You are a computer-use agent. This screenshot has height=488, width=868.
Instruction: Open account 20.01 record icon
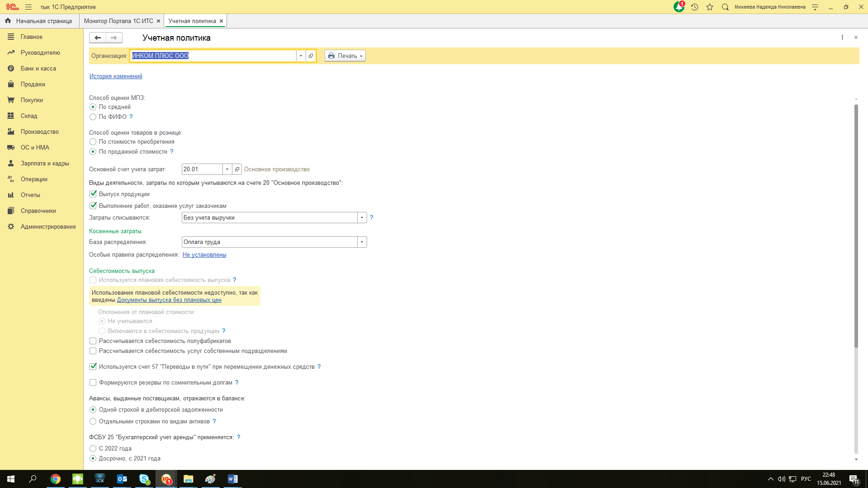tap(237, 169)
